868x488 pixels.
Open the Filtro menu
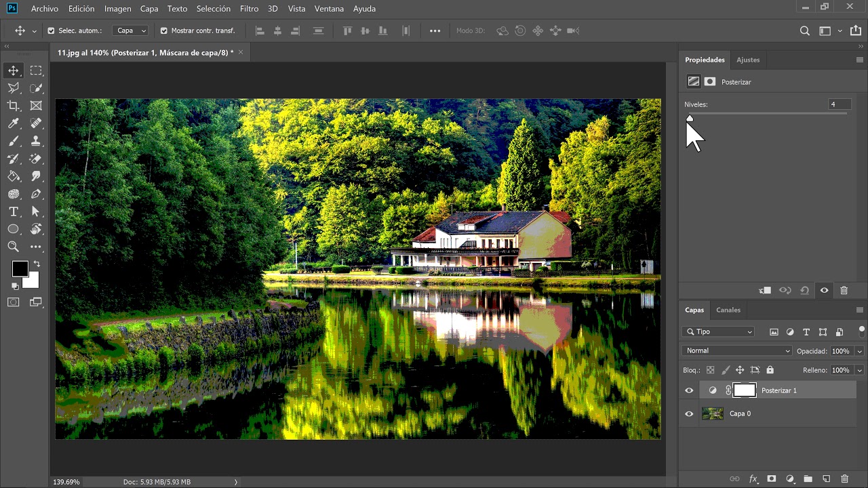[x=249, y=9]
